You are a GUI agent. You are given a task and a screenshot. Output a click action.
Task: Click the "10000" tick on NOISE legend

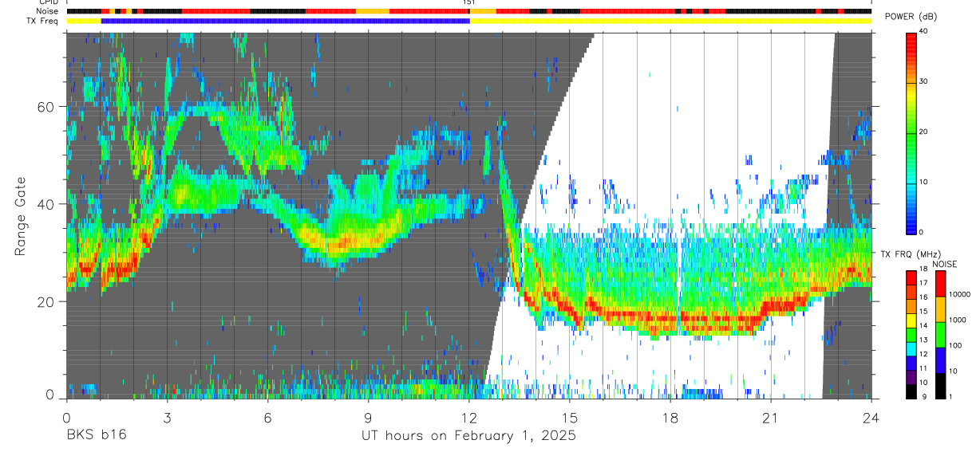pos(958,294)
